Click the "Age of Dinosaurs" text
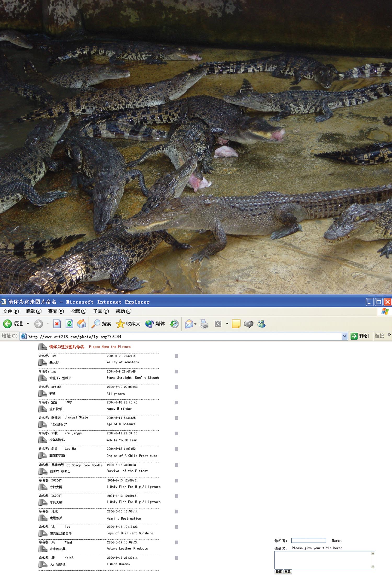 tap(121, 424)
